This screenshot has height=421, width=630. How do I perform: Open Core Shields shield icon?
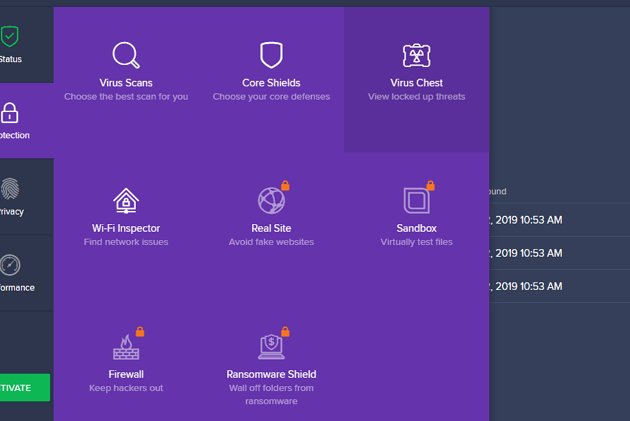tap(271, 55)
